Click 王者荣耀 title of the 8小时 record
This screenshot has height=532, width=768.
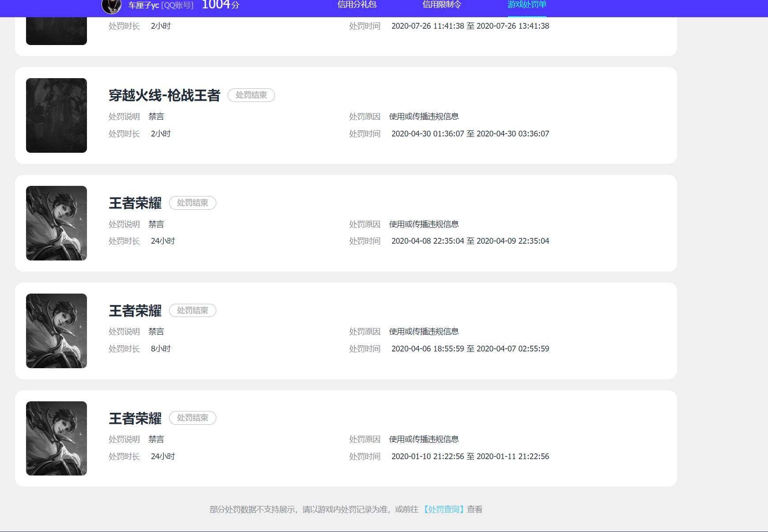[x=135, y=311]
